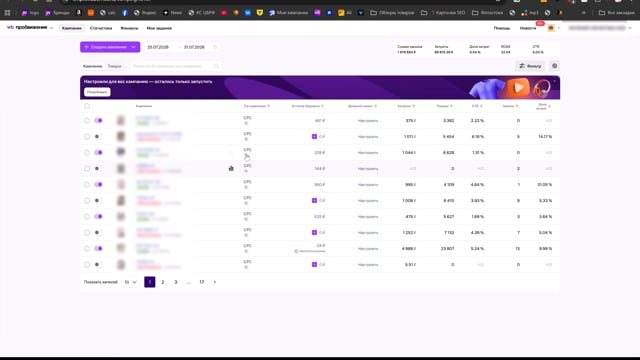
Task: Click purple balance icon in 1 252 row
Action: [314, 233]
